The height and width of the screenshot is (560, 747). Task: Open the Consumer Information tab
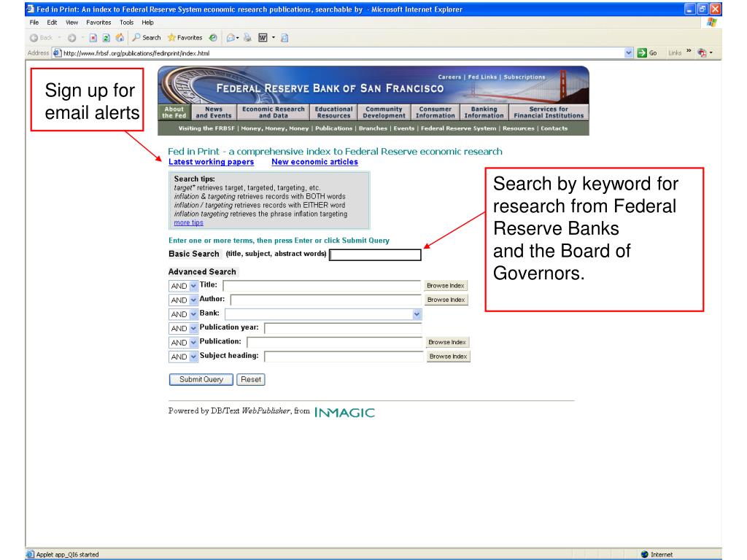pyautogui.click(x=436, y=112)
